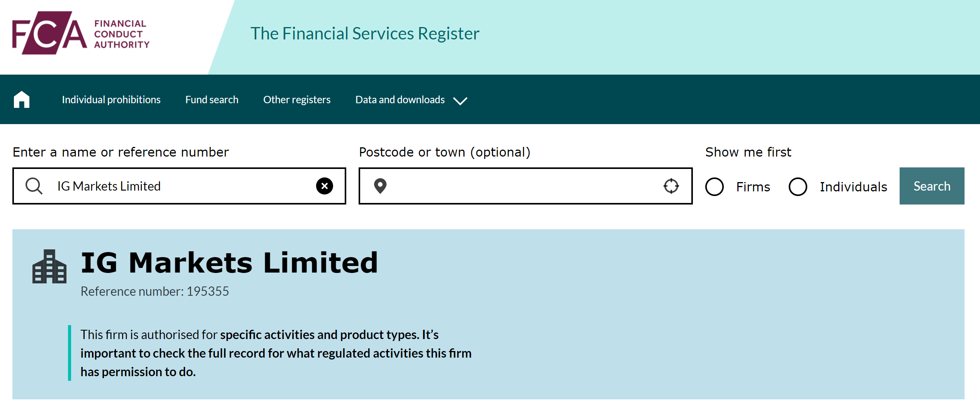Choose the Firms label option
The height and width of the screenshot is (404, 980).
[x=753, y=187]
